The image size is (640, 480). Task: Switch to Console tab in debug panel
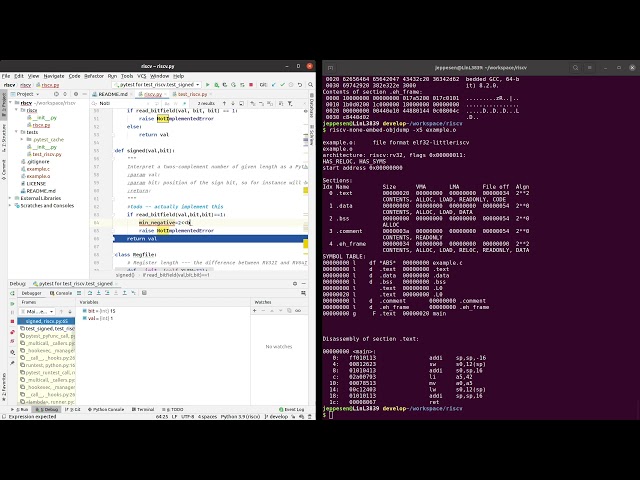pos(61,293)
